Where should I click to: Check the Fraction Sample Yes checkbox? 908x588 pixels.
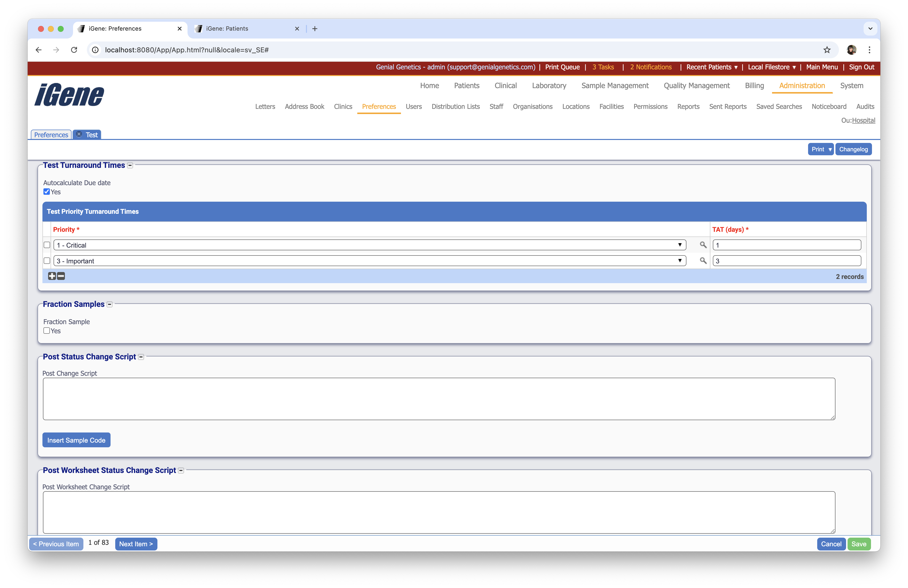click(47, 331)
